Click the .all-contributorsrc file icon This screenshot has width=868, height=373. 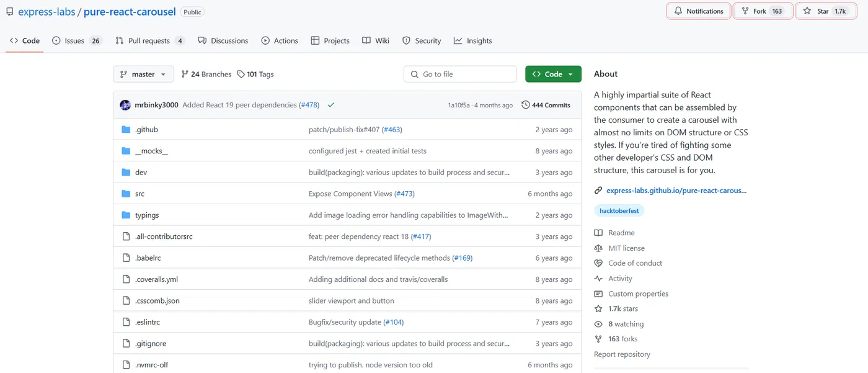pos(126,236)
